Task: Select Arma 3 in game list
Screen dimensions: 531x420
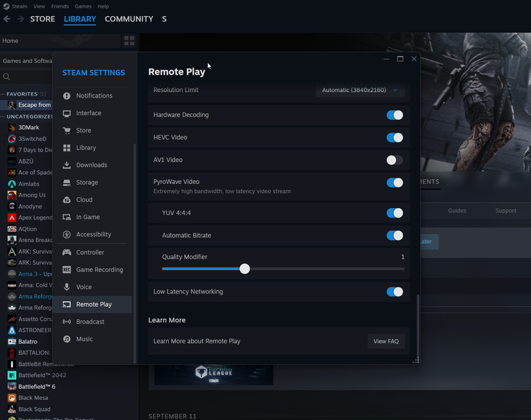Action: pos(26,274)
